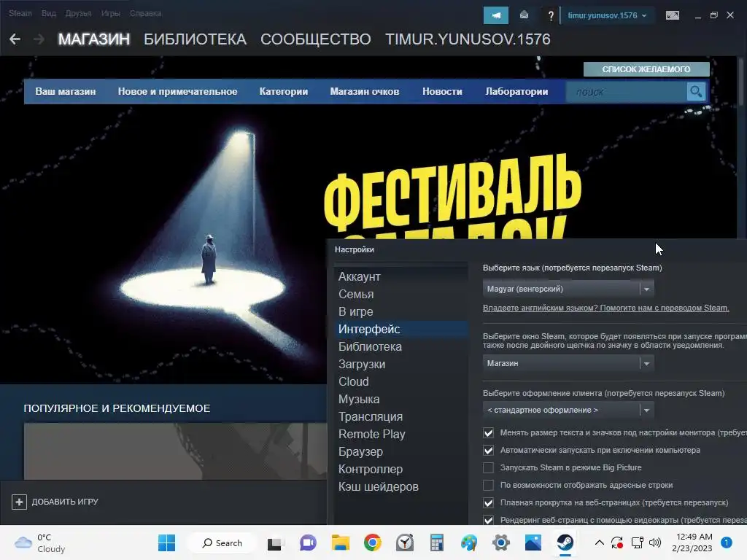Open Task View in the taskbar
Viewport: 747px width, 560px height.
[x=276, y=542]
